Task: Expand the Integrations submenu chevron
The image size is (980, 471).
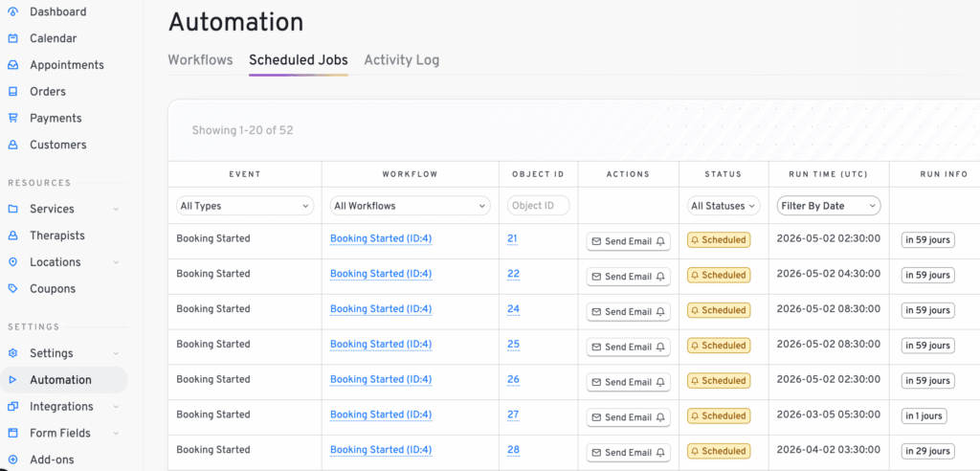Action: point(116,407)
